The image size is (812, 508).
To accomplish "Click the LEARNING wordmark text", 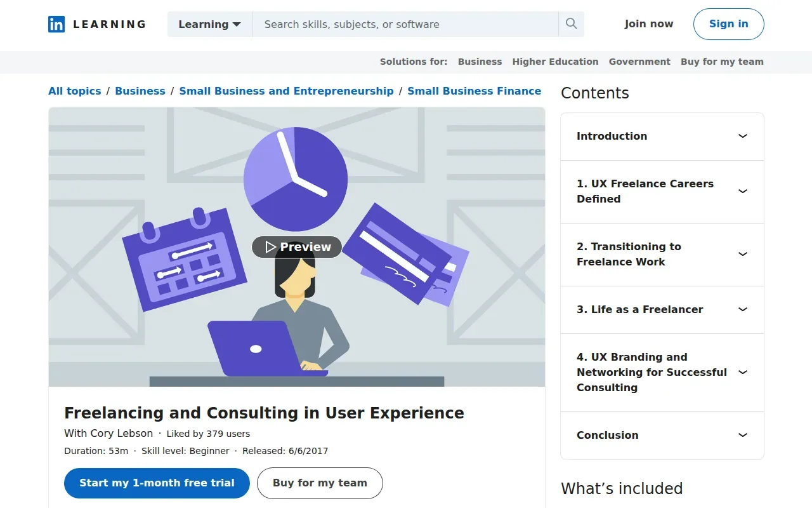I will coord(110,24).
